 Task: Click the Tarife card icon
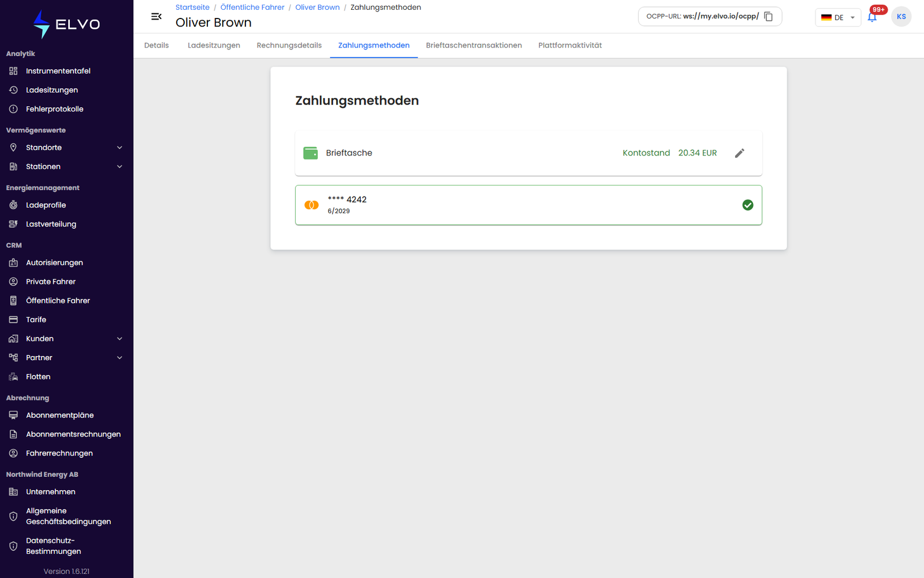tap(13, 320)
